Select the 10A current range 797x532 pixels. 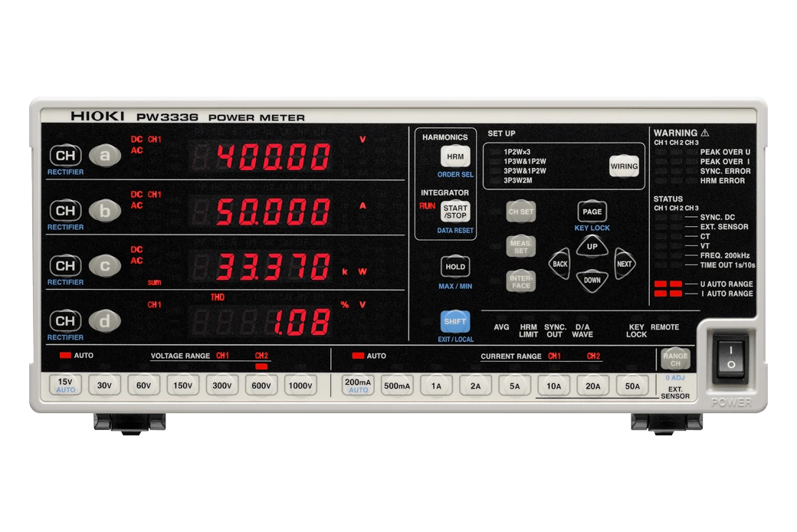pyautogui.click(x=553, y=386)
